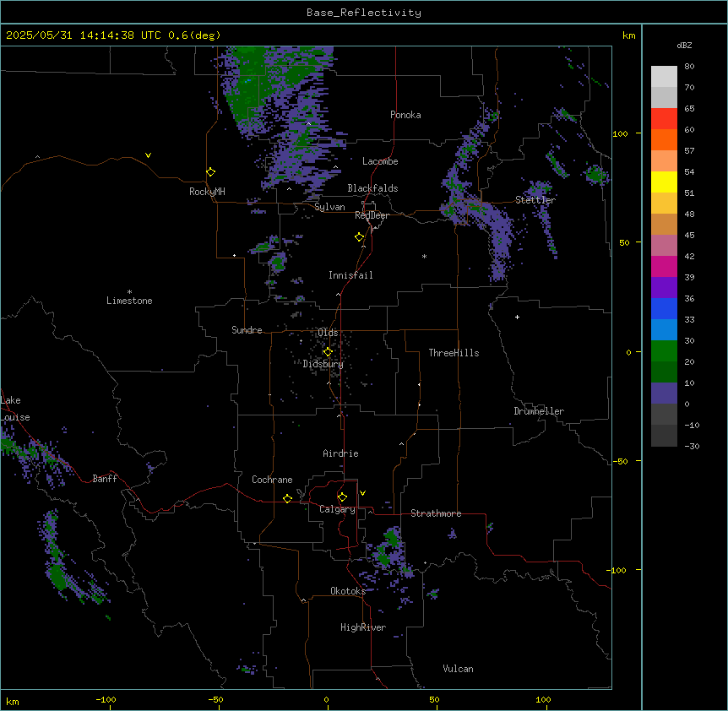The width and height of the screenshot is (728, 711).
Task: Click the Drumheller label
Action: pyautogui.click(x=539, y=411)
